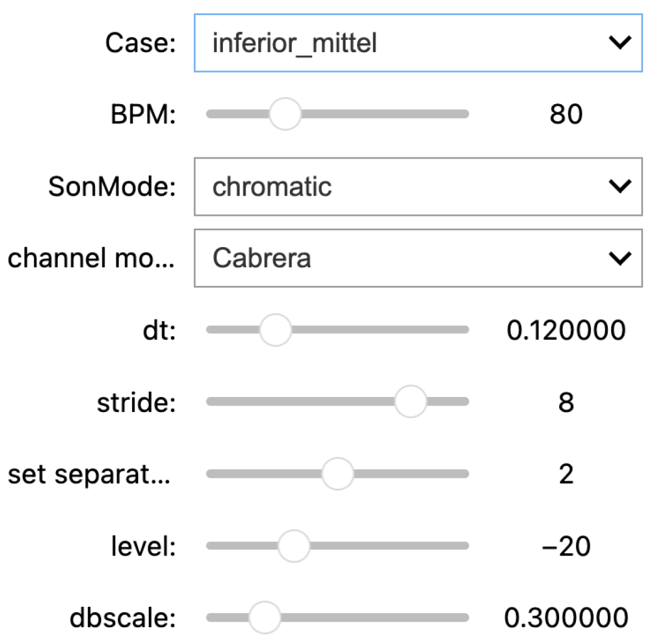Expand the SonMode dropdown set to chromatic

(x=405, y=187)
